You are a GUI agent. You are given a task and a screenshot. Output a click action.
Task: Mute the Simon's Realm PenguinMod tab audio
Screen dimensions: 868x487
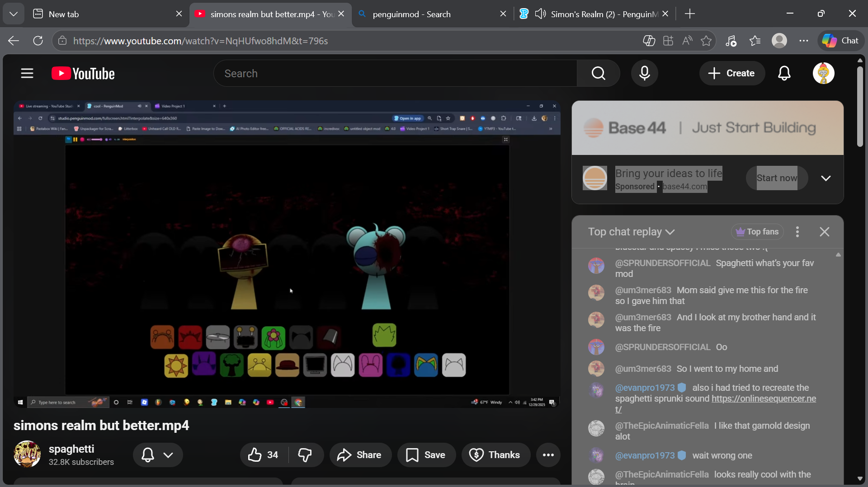[540, 14]
